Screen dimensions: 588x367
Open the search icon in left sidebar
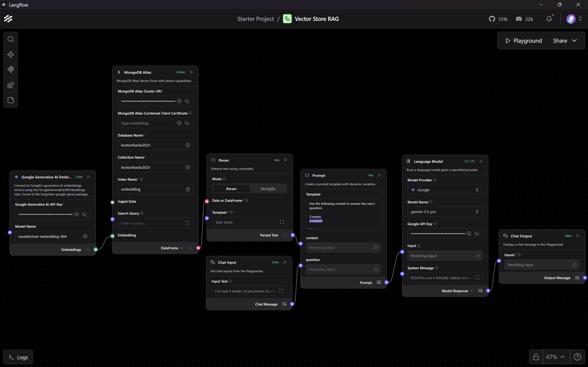click(x=10, y=39)
